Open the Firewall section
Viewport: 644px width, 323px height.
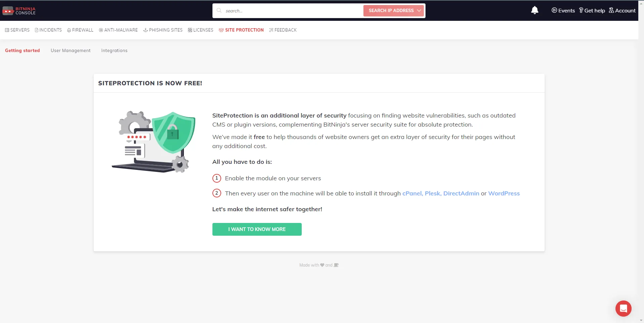pos(80,30)
